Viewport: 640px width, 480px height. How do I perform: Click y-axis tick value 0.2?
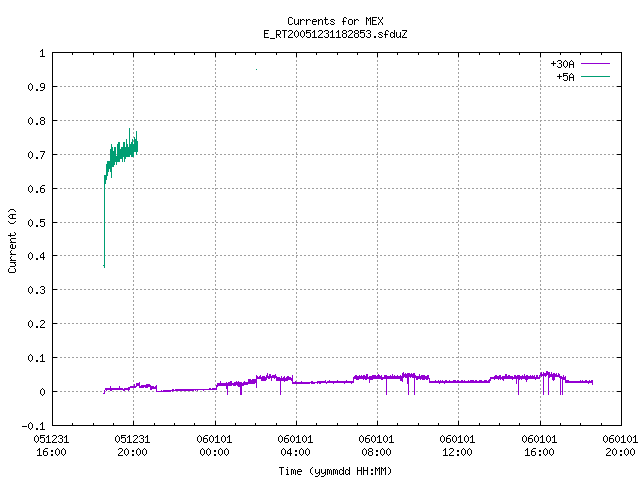[36, 324]
